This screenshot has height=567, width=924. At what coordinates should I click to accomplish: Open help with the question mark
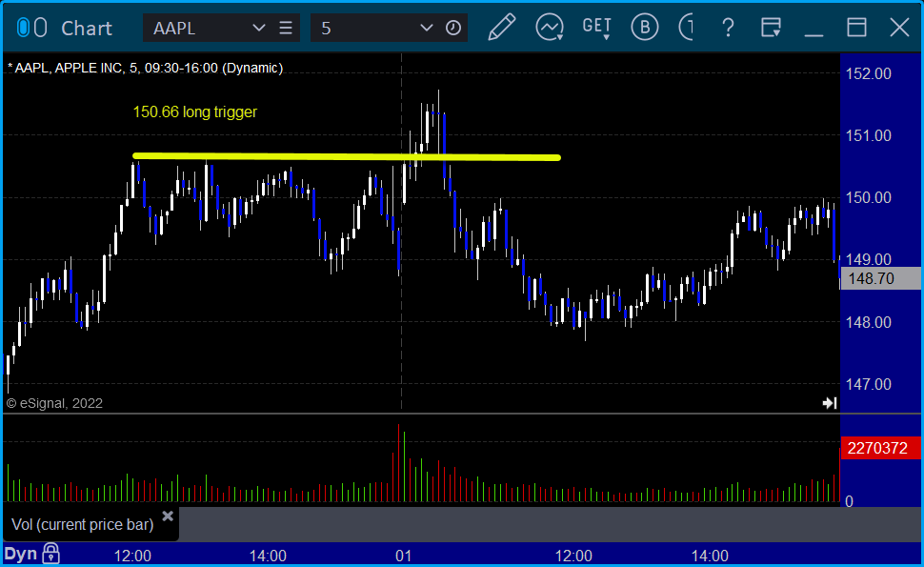click(x=728, y=28)
